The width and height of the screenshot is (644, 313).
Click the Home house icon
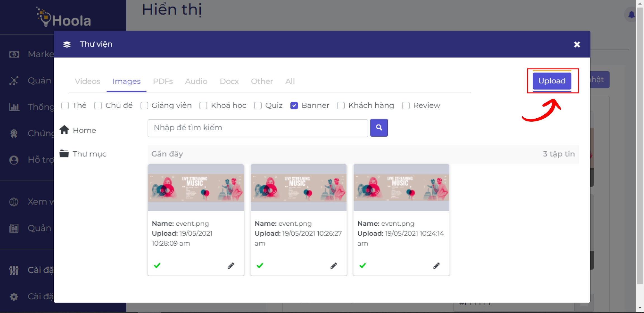[64, 130]
